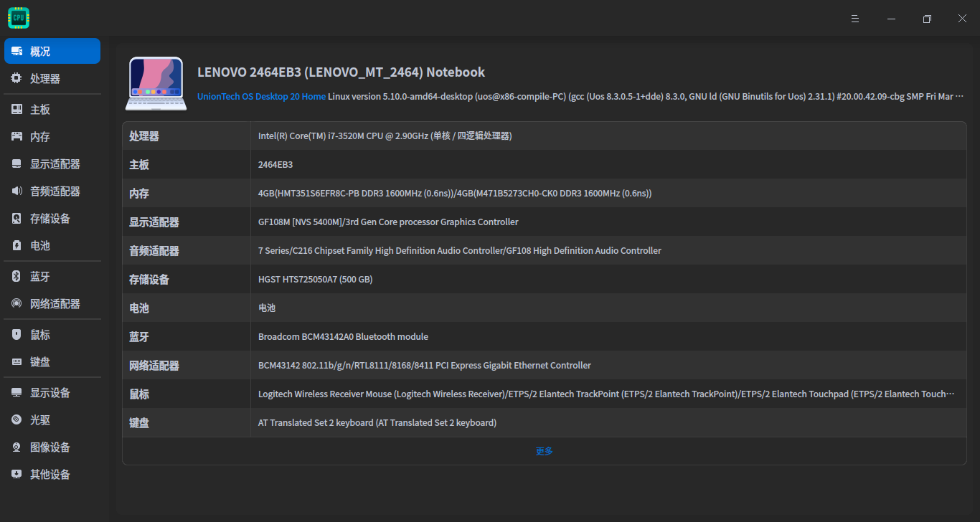Select the motherboard icon in sidebar

17,110
